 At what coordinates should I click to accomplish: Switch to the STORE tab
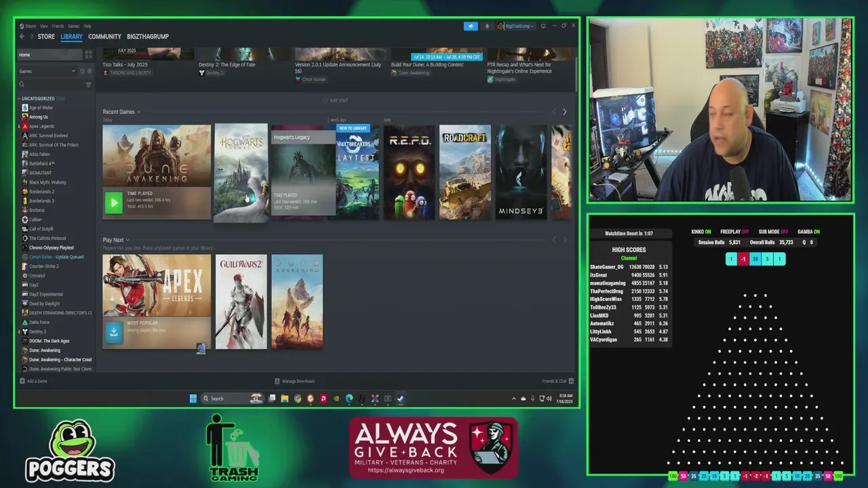pos(46,37)
